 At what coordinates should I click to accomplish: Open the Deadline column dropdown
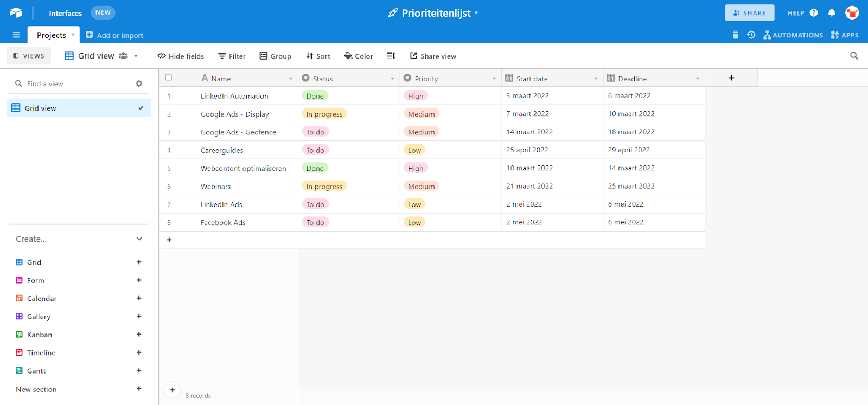point(698,79)
